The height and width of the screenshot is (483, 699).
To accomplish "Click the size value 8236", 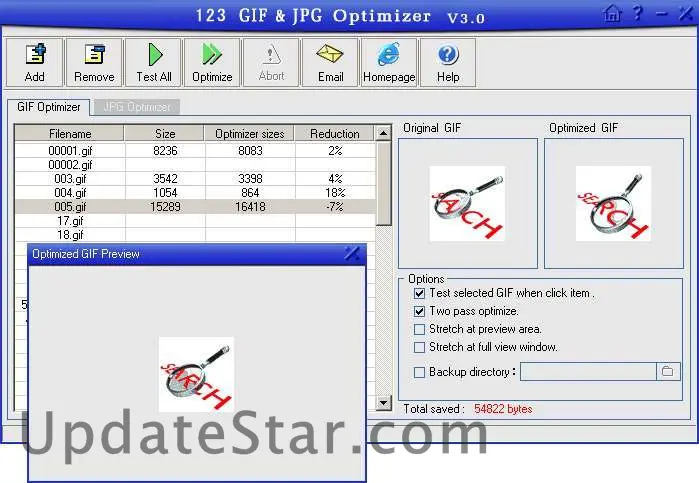I will click(165, 151).
